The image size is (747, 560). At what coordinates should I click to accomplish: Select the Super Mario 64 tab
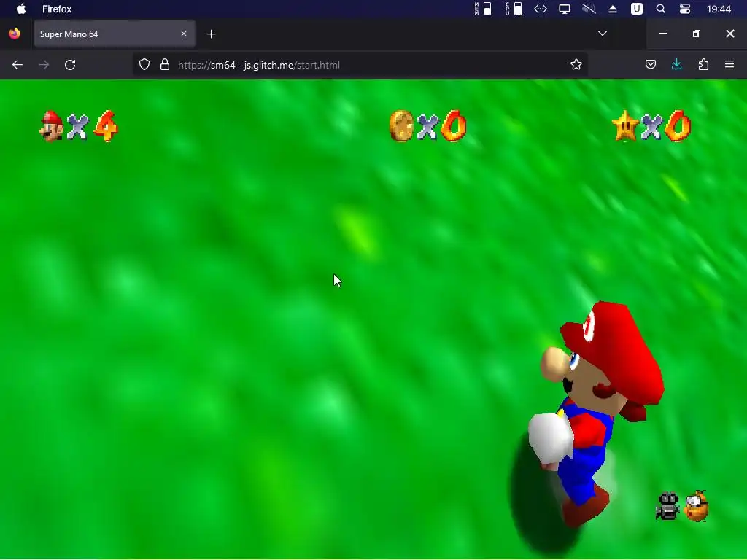115,34
